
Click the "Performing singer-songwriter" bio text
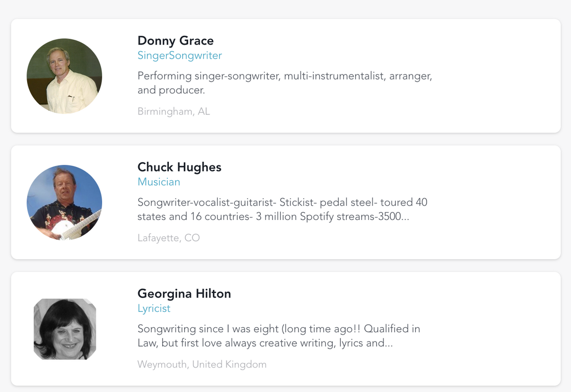(285, 83)
